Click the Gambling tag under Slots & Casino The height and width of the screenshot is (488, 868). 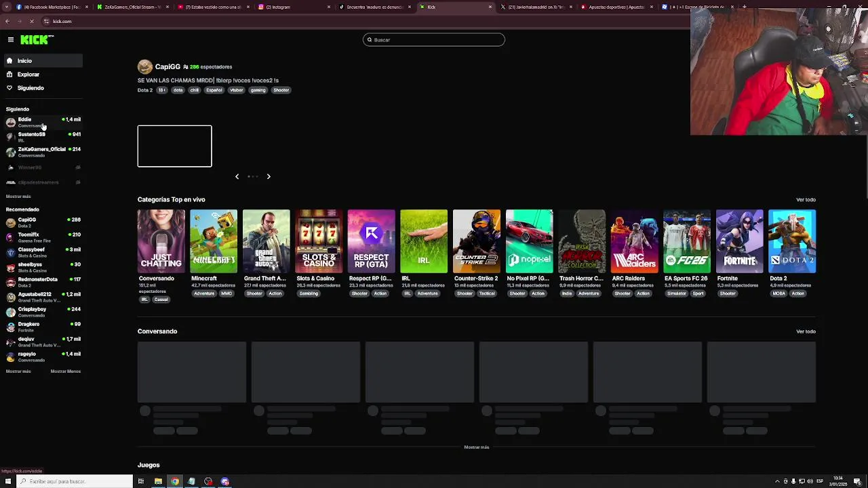(x=309, y=293)
